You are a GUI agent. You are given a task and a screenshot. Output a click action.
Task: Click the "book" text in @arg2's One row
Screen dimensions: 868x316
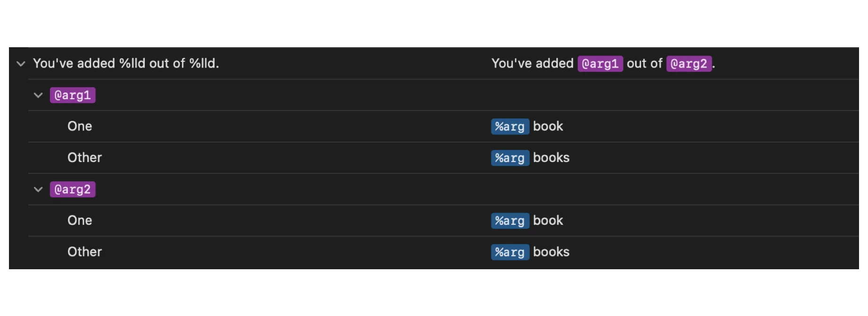pos(548,221)
